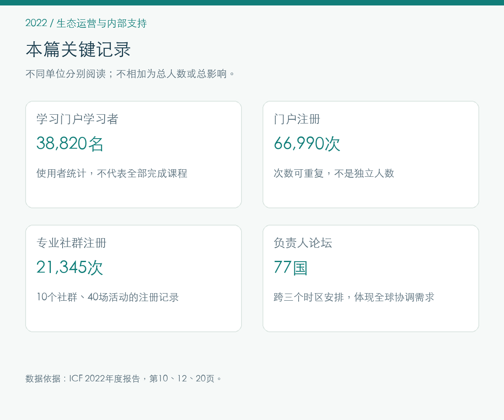Select the card title '负责人论坛'
Viewport: 504px width, 420px height.
303,243
